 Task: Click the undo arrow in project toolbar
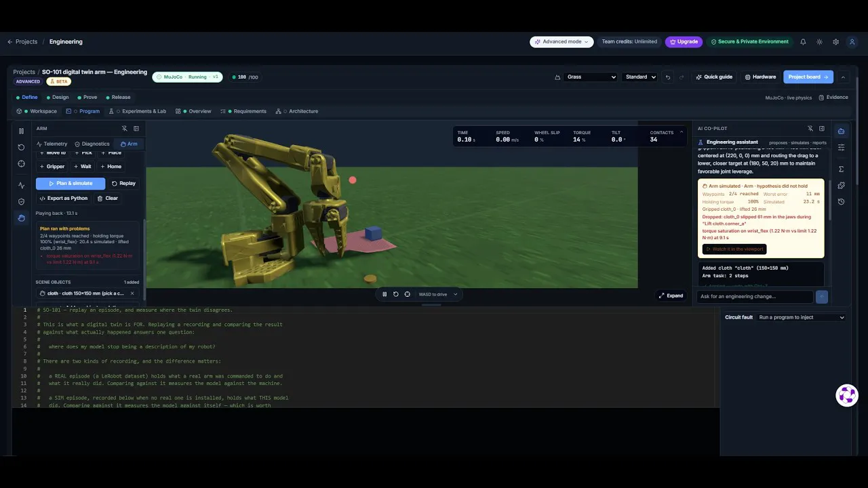[x=668, y=77]
